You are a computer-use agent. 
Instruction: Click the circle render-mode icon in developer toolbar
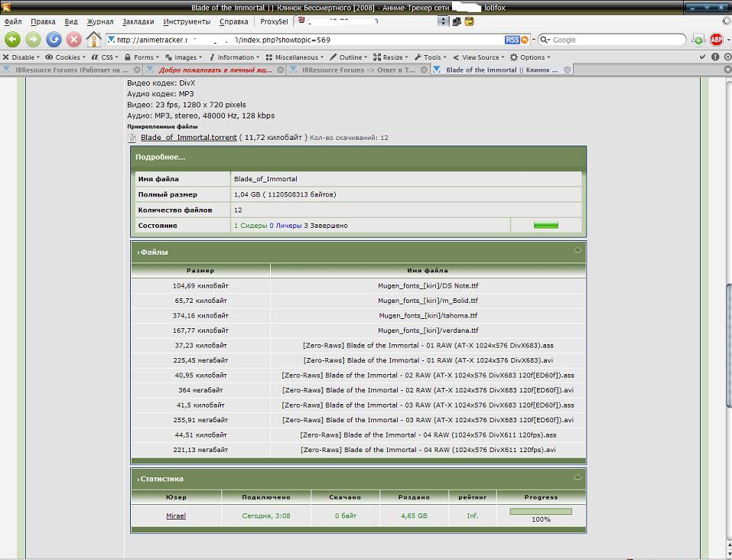(727, 57)
